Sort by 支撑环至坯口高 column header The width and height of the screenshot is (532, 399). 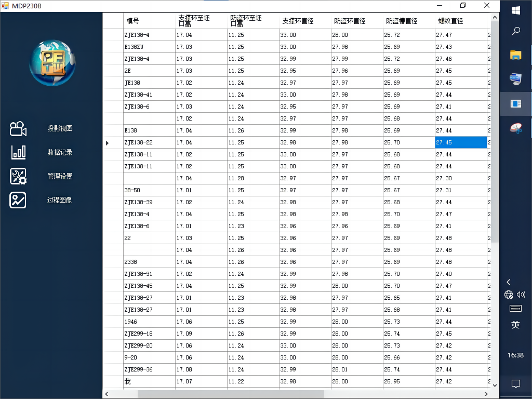click(201, 21)
